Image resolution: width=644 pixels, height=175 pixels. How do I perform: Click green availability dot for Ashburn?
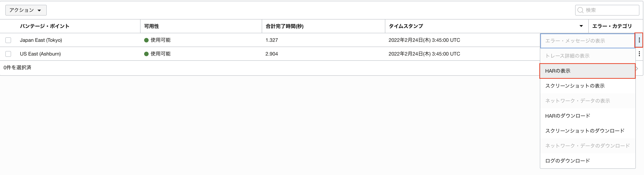[147, 54]
